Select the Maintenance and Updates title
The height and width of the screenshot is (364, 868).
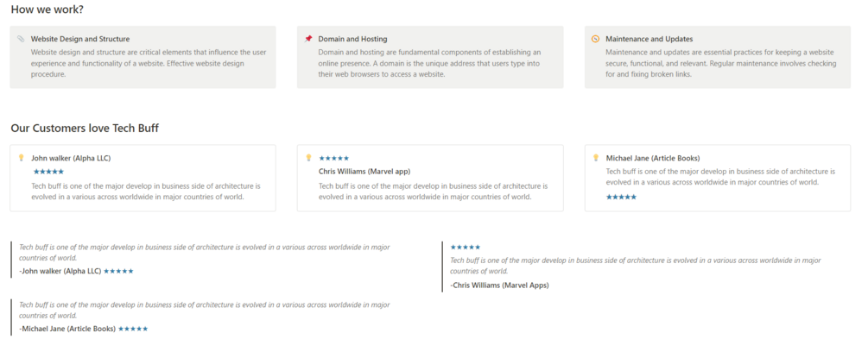click(x=649, y=39)
